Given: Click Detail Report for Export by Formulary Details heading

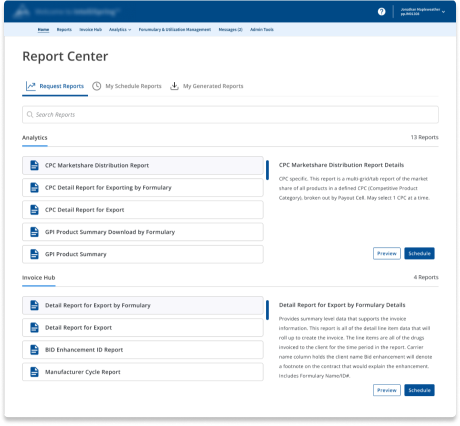Looking at the screenshot, I should [342, 305].
